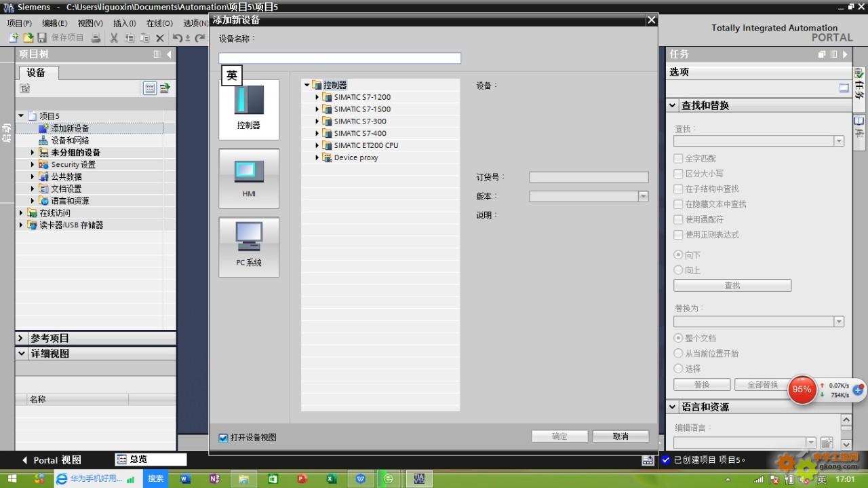Click the 任务 panel float window icon
868x488 pixels.
click(x=822, y=54)
